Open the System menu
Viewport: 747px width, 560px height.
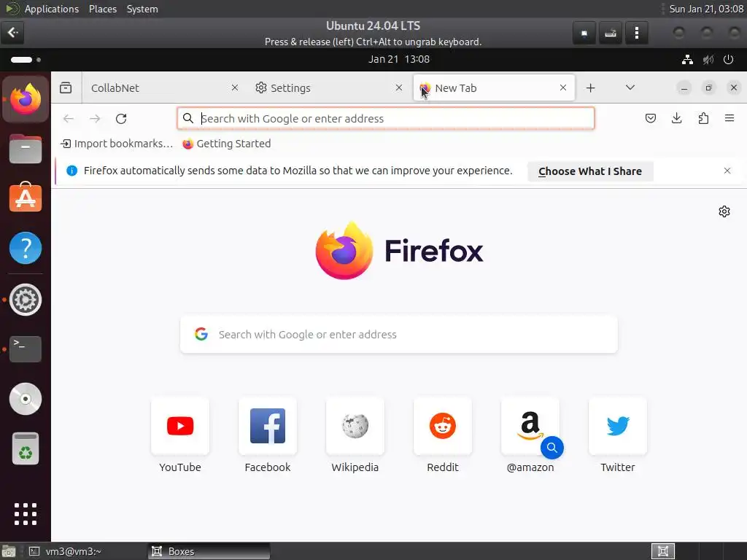coord(142,9)
